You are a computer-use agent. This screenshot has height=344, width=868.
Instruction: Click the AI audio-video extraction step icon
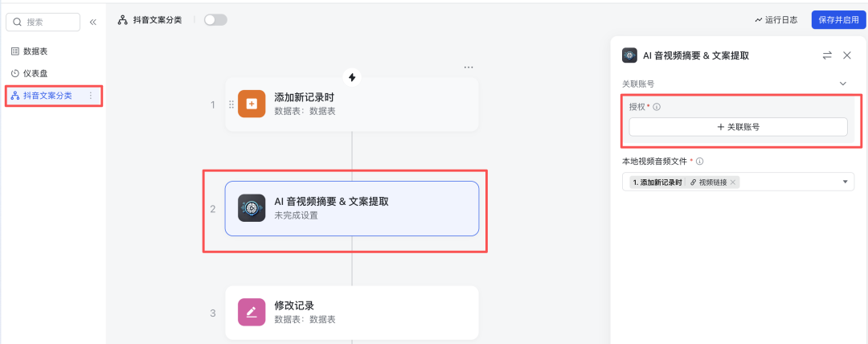252,208
